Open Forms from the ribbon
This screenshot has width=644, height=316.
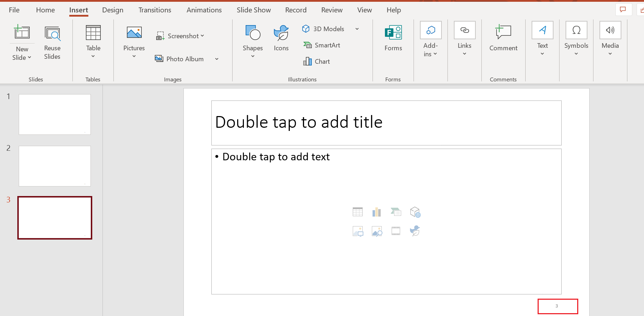click(x=393, y=38)
